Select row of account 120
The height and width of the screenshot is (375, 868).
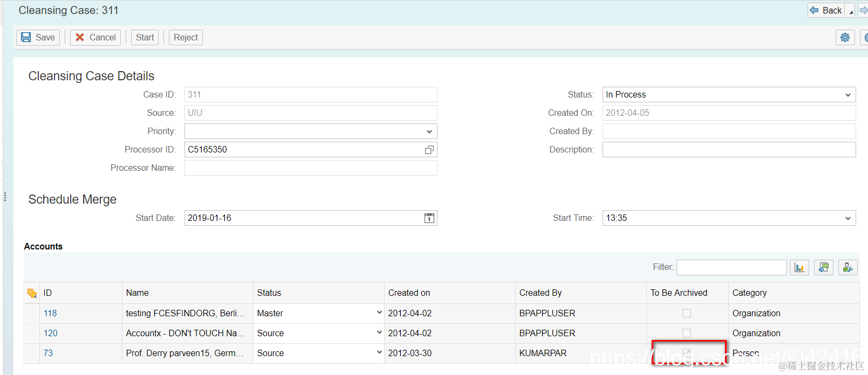[32, 334]
